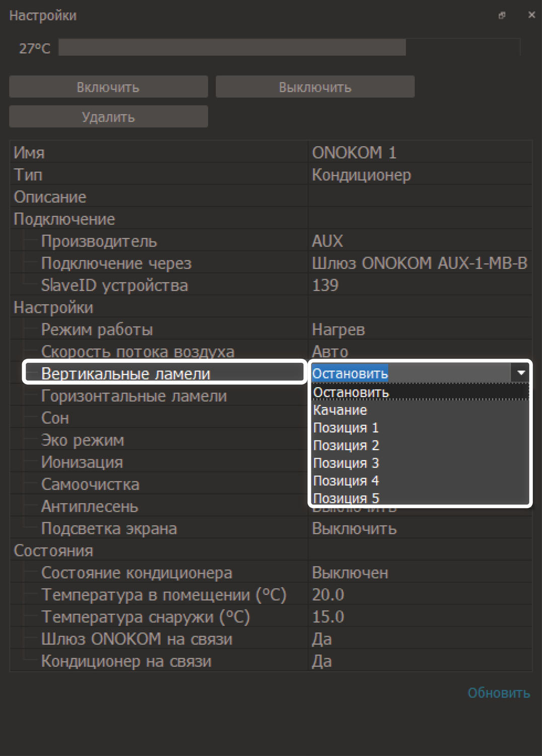
Task: Choose Позиция 5 in the list
Action: (x=346, y=498)
